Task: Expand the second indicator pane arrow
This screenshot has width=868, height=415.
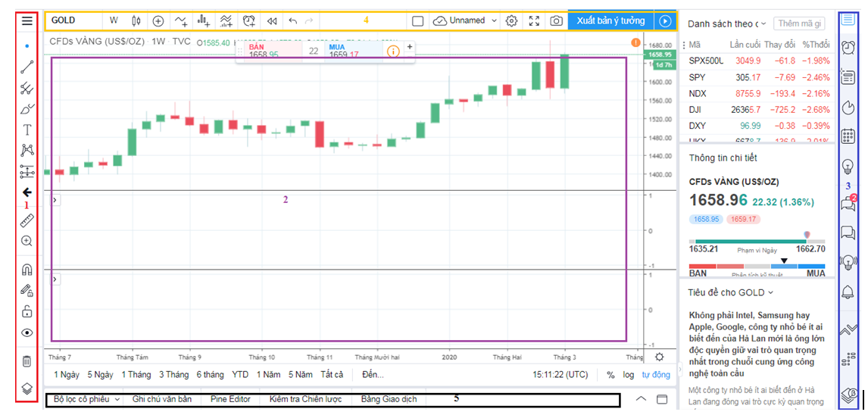Action: [56, 279]
